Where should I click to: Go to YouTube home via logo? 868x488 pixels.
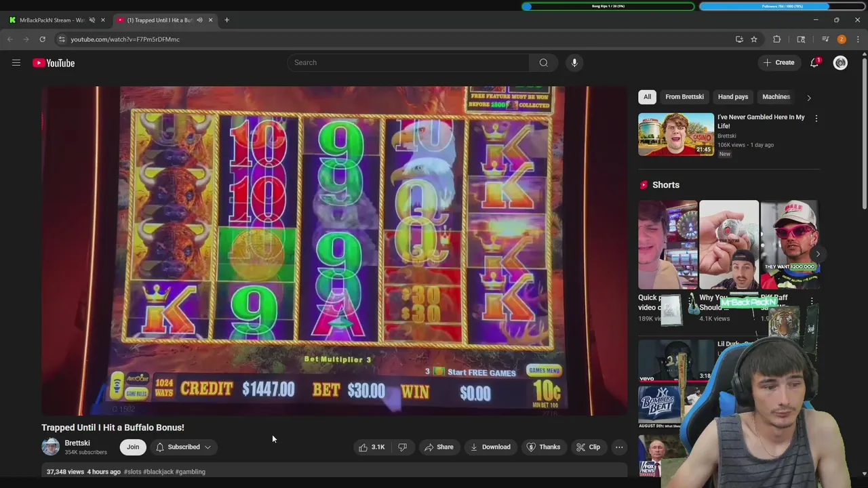[54, 63]
